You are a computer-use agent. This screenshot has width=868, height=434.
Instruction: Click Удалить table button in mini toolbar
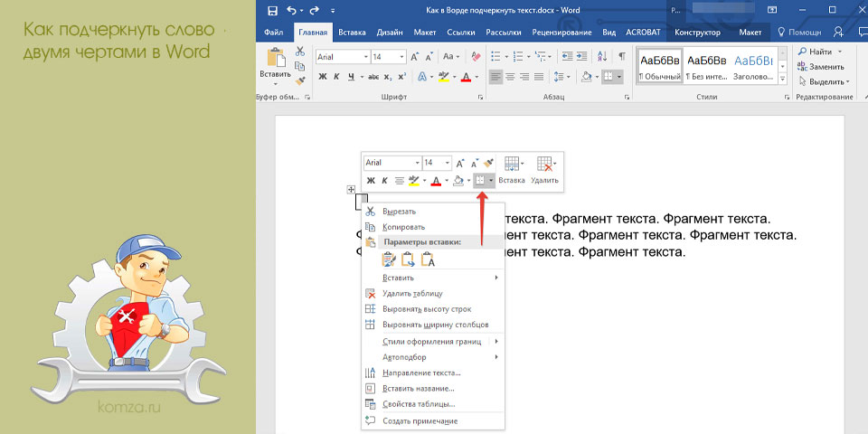pyautogui.click(x=544, y=171)
